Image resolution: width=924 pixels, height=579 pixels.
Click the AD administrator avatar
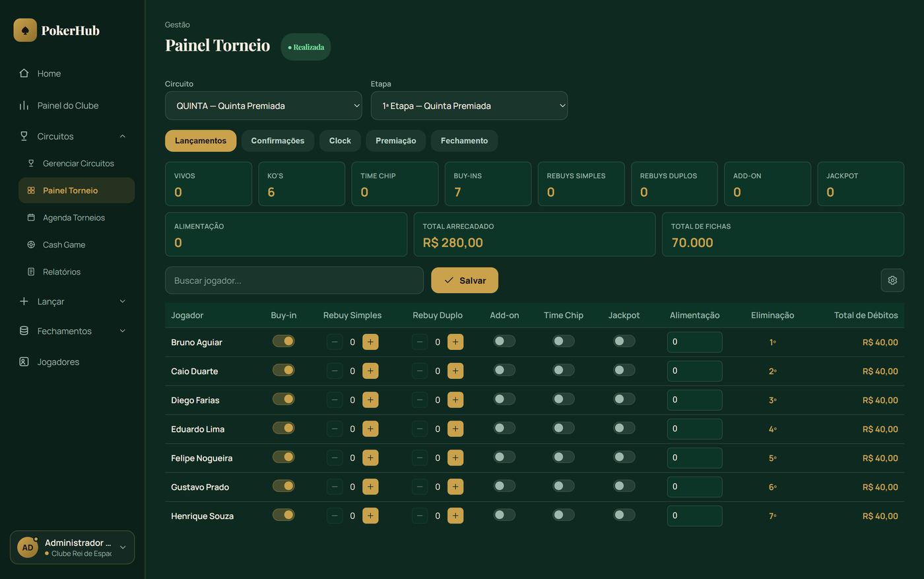pos(28,547)
